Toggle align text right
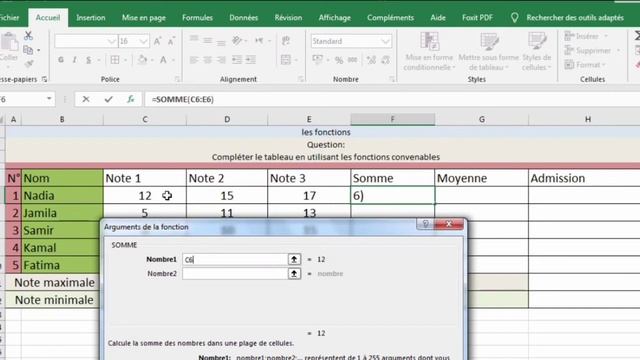The height and width of the screenshot is (360, 640). [221, 60]
